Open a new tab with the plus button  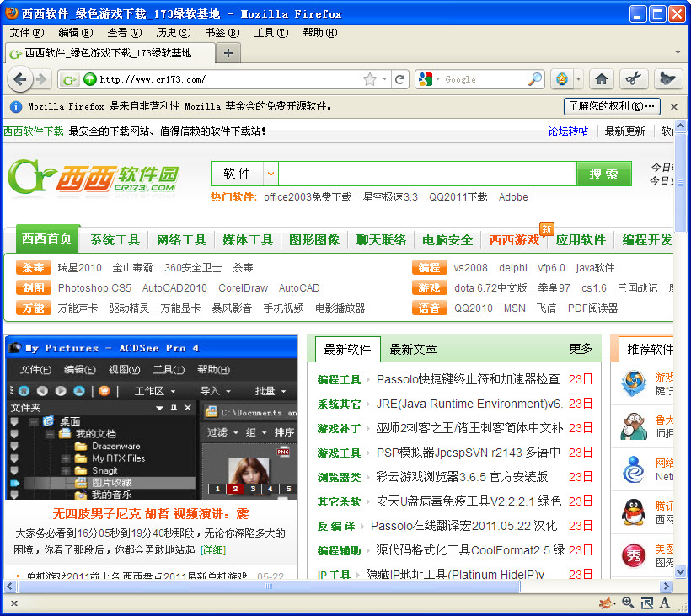click(228, 53)
